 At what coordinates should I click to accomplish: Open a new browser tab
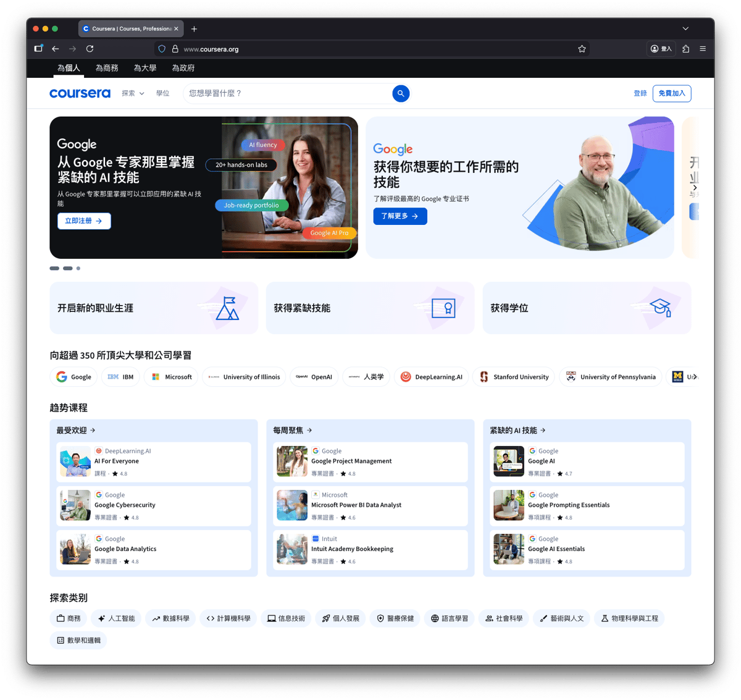(x=194, y=29)
